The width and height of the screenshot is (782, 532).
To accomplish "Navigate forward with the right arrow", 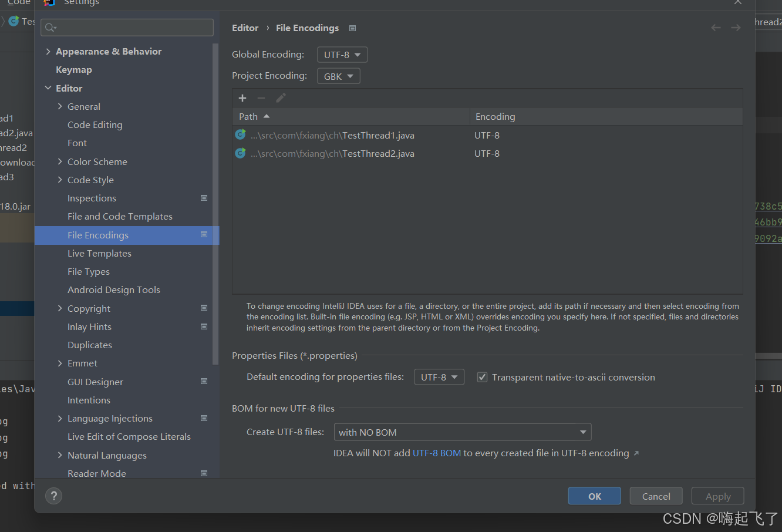I will 736,28.
